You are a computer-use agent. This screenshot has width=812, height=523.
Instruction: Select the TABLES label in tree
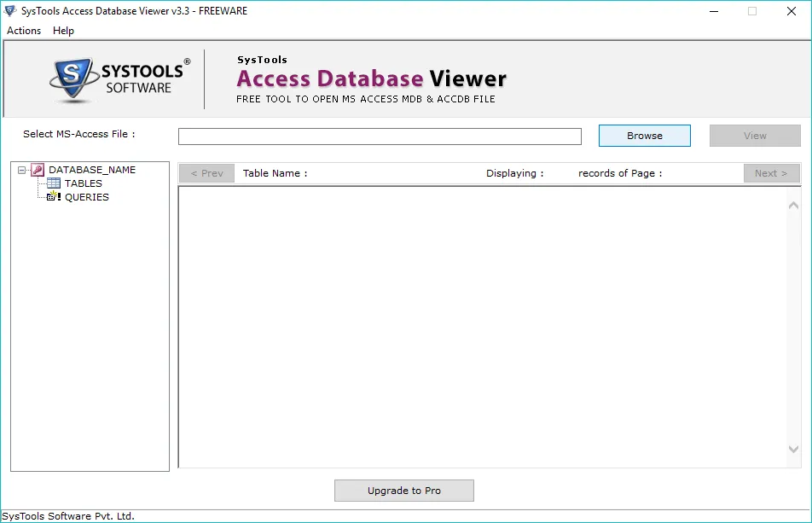[x=84, y=183]
